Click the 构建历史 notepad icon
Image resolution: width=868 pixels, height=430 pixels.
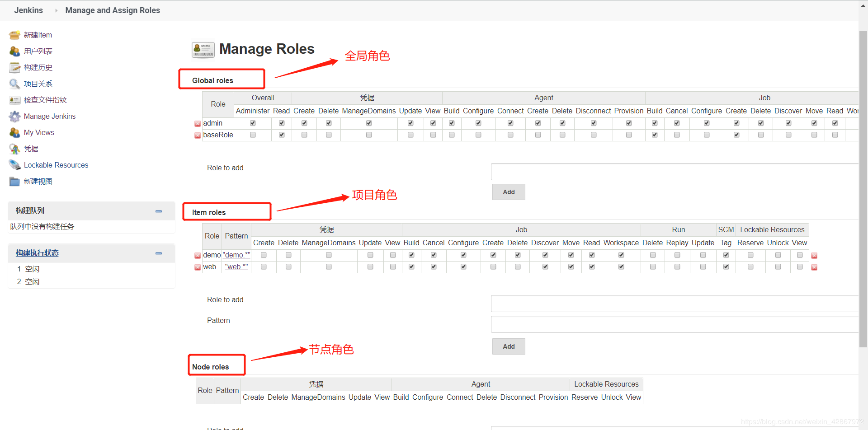coord(14,68)
